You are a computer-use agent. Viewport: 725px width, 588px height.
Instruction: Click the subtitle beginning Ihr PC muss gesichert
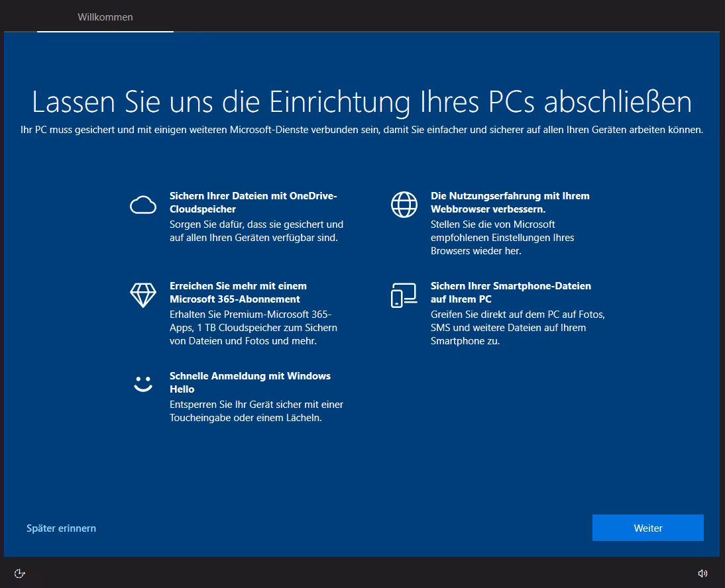point(362,130)
